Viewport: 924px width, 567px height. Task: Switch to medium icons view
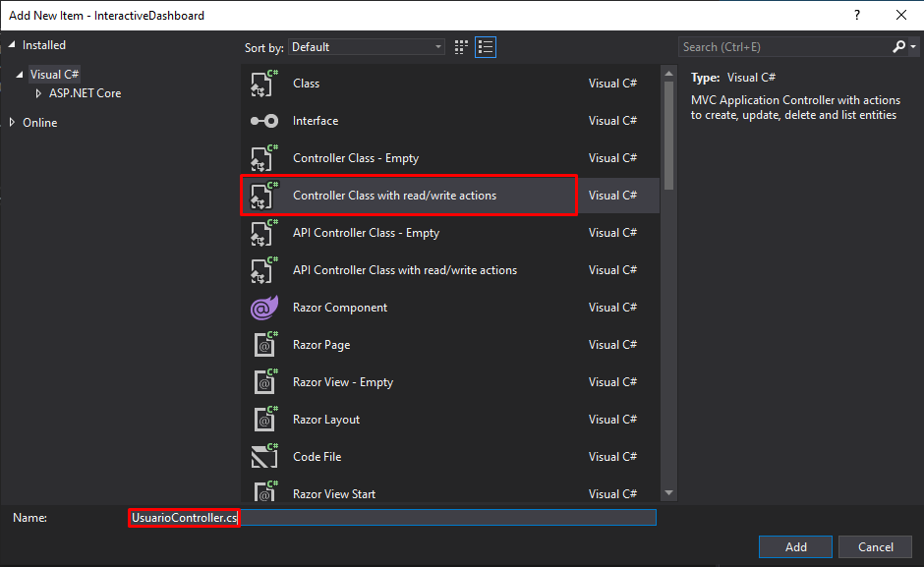(461, 47)
